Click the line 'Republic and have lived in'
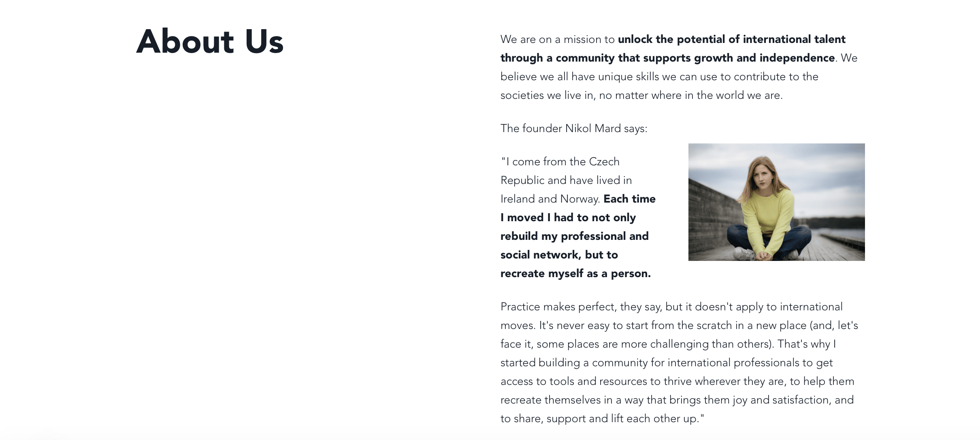 point(566,180)
